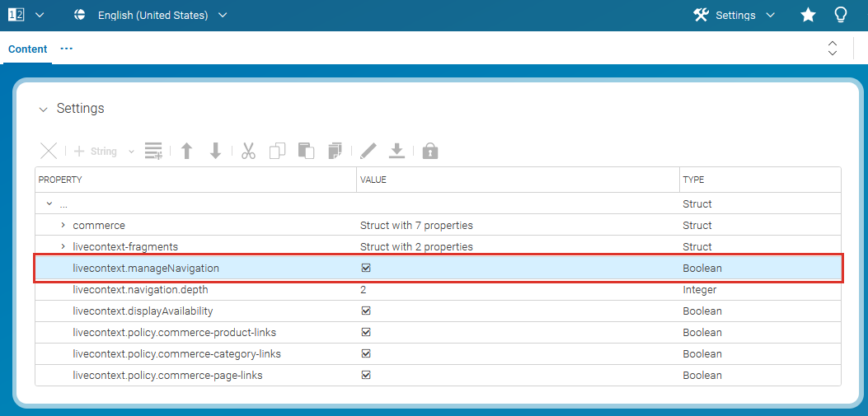Click the VALUE column header

coord(518,180)
